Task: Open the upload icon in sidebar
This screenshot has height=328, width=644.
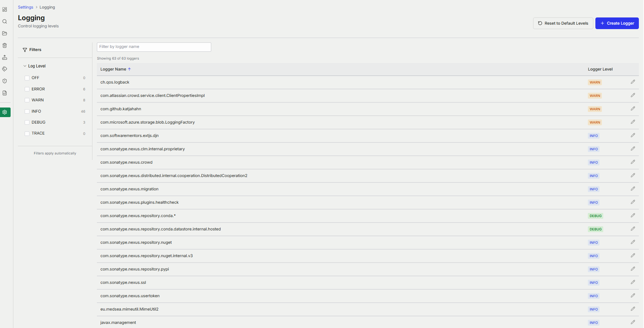Action: 4,57
